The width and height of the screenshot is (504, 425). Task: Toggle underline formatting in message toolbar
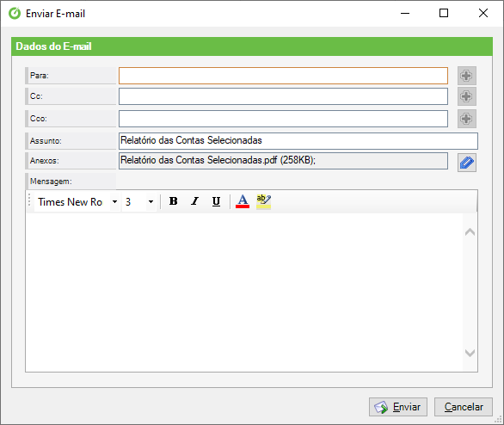click(x=217, y=201)
